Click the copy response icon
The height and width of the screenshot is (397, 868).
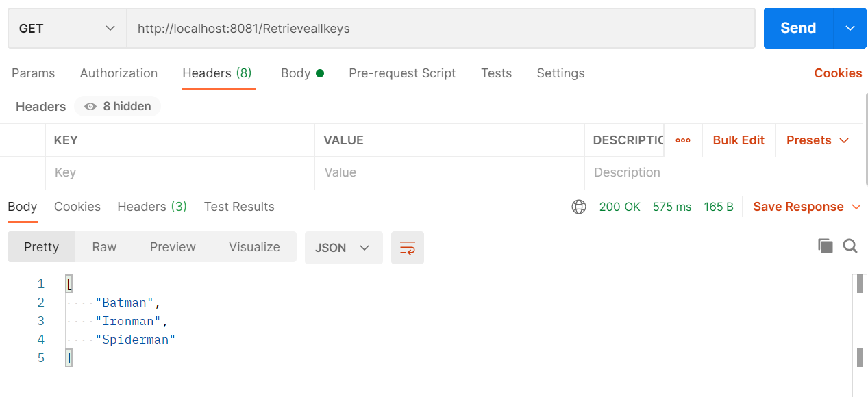pos(825,246)
